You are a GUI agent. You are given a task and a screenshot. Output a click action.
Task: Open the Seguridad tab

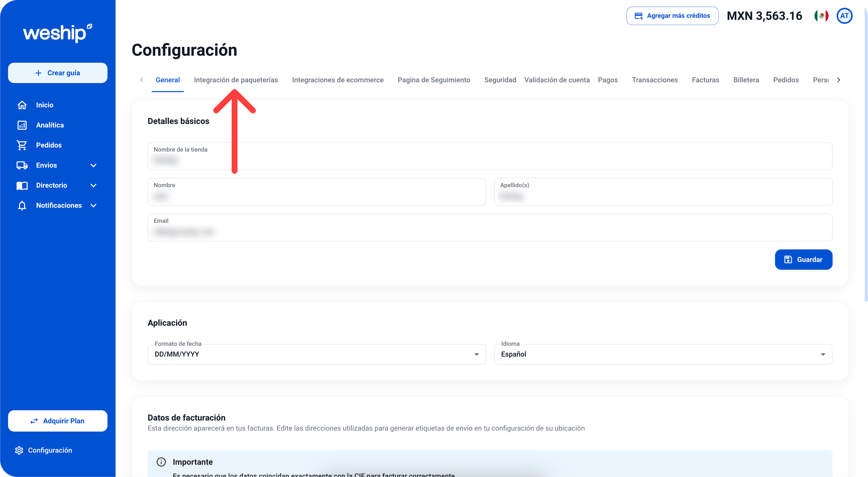click(x=500, y=80)
